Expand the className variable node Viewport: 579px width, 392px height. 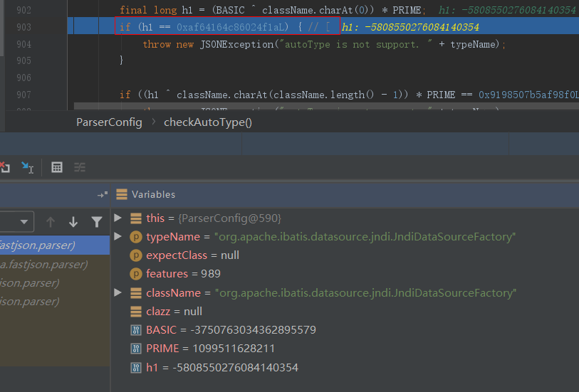coord(118,292)
